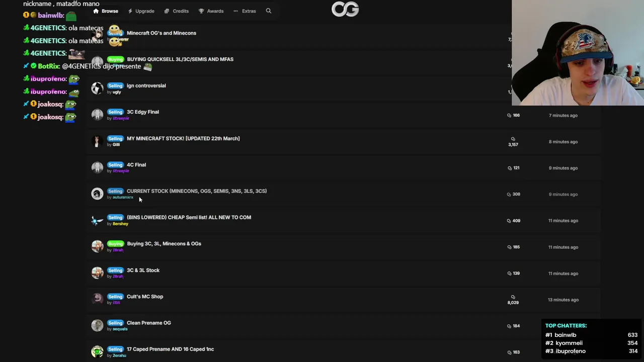Click reply count 409 on '(BINS LOWERED)' thread
The height and width of the screenshot is (362, 644).
[x=514, y=221]
